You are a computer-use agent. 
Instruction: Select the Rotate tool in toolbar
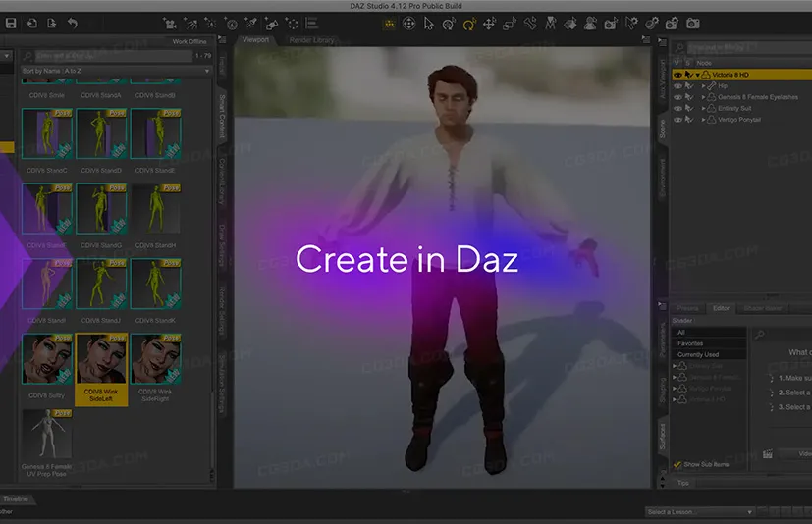(467, 23)
